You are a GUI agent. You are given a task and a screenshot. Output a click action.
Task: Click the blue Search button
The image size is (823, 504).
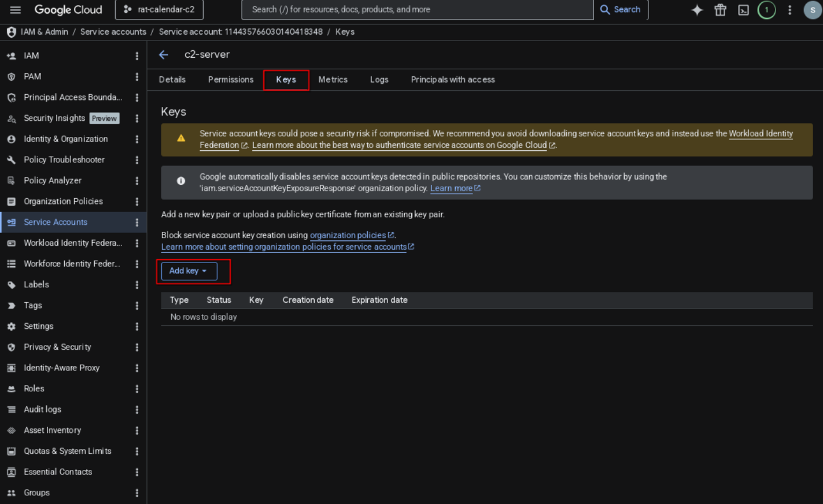(621, 10)
